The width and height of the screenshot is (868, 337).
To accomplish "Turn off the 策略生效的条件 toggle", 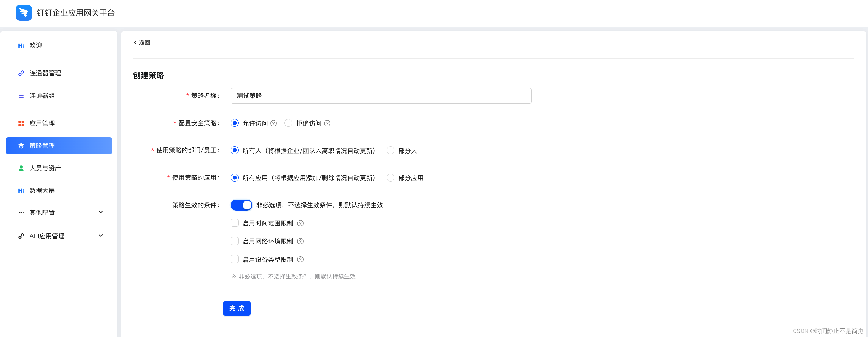I will 241,204.
